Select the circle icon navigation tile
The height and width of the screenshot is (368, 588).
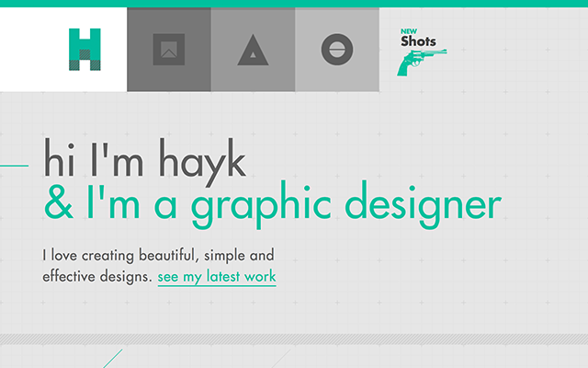coord(337,50)
